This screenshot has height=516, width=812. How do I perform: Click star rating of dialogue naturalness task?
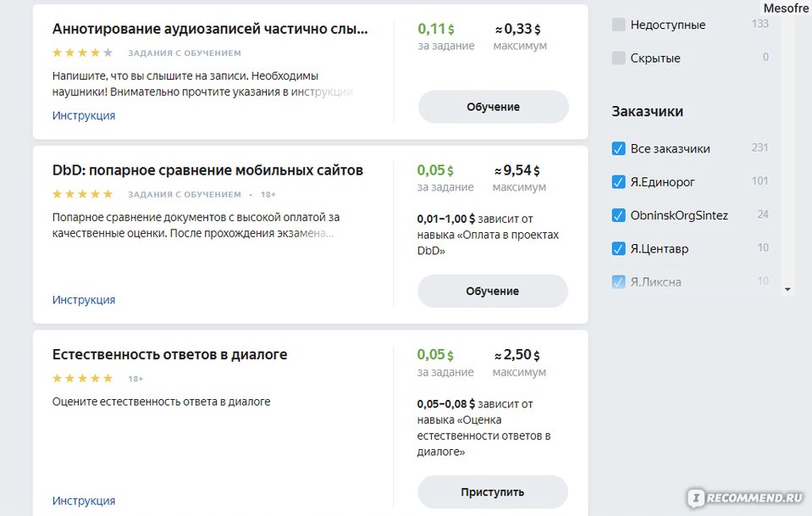82,378
